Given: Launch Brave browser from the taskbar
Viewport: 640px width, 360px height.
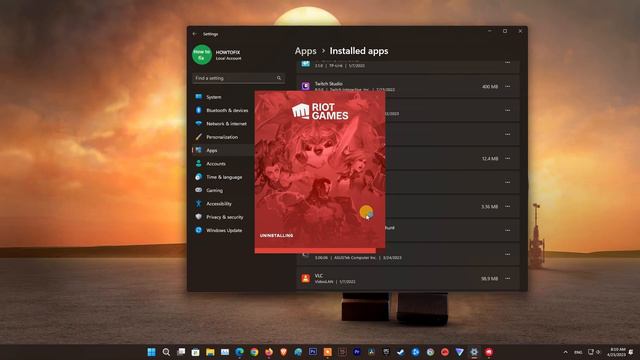Looking at the screenshot, I should pyautogui.click(x=284, y=352).
